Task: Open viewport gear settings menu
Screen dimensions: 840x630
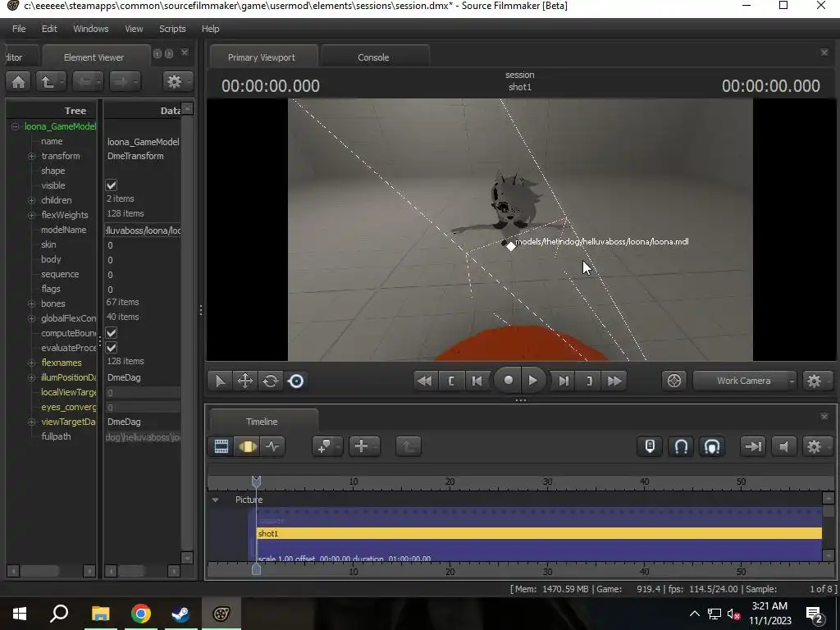Action: click(x=817, y=381)
